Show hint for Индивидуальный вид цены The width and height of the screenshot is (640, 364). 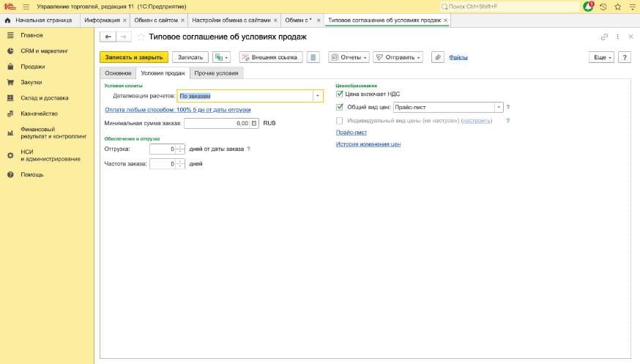coord(507,121)
